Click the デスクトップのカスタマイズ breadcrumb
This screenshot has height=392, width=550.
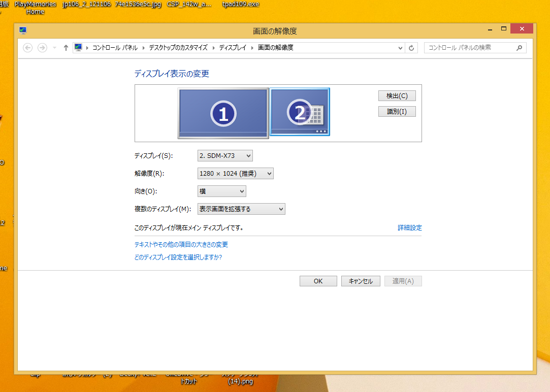178,48
